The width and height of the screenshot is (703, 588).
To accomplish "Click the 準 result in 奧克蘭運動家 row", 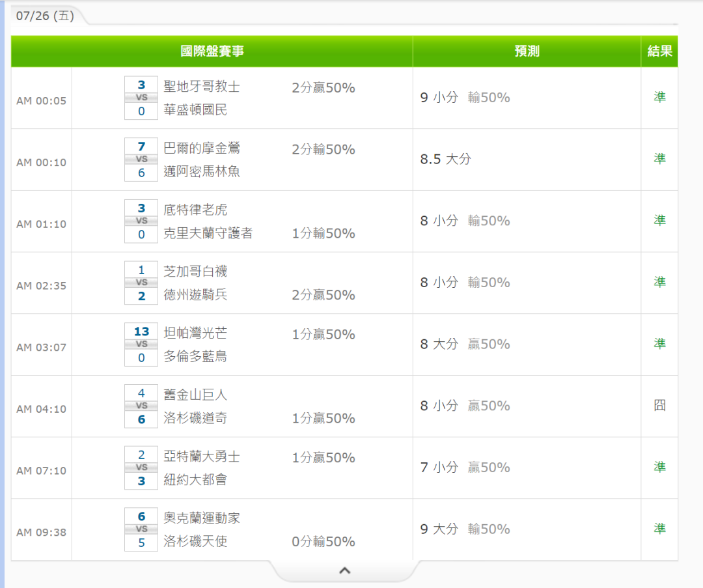I will [659, 528].
